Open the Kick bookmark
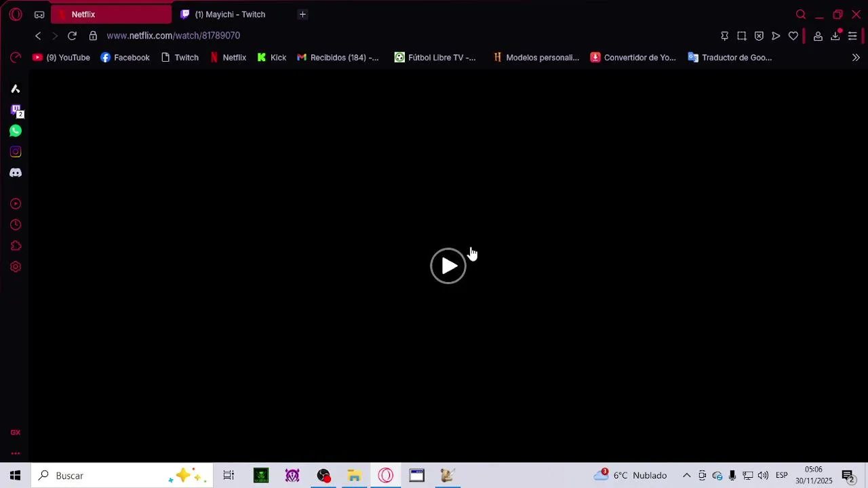 [271, 58]
